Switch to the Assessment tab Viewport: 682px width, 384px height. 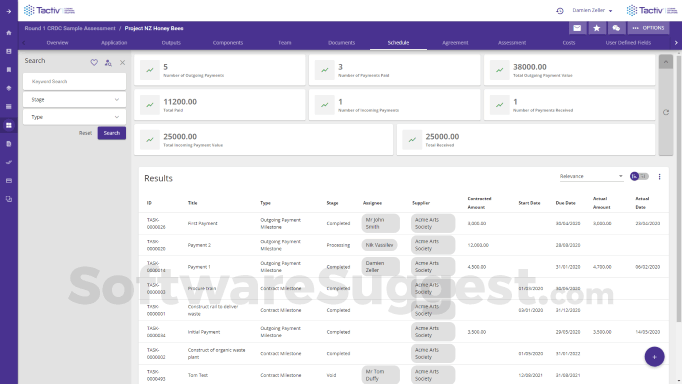click(512, 43)
